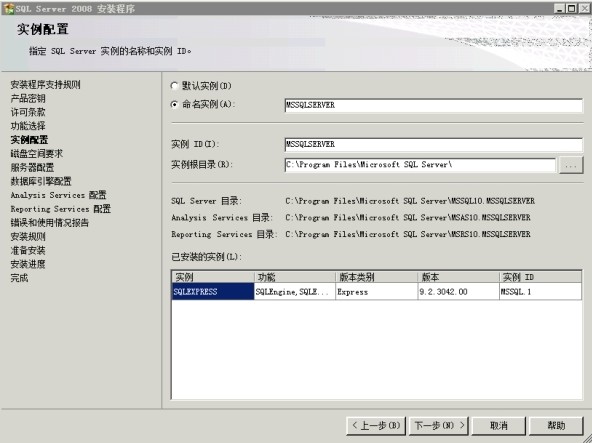Click Analysis Services 配置 sidebar step
The image size is (592, 443).
pyautogui.click(x=59, y=195)
